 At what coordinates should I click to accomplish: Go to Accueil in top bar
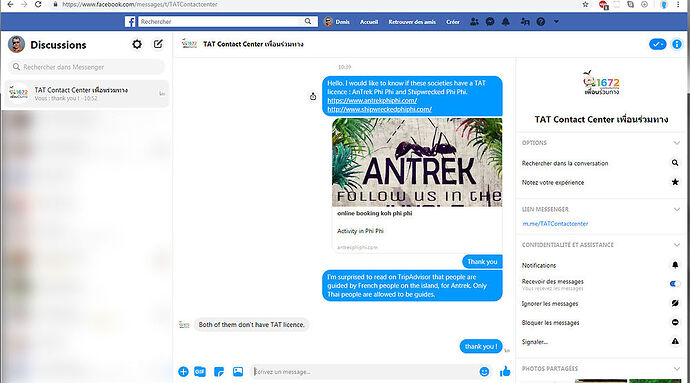(369, 22)
